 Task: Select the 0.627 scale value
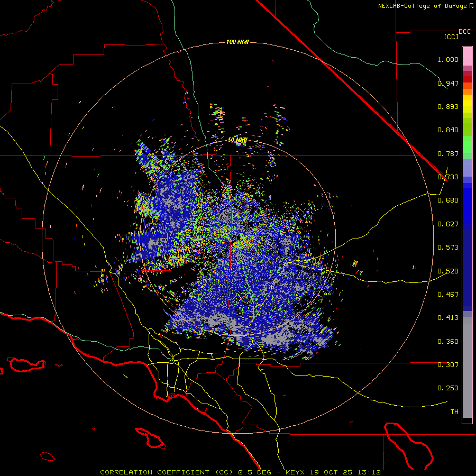pos(448,224)
